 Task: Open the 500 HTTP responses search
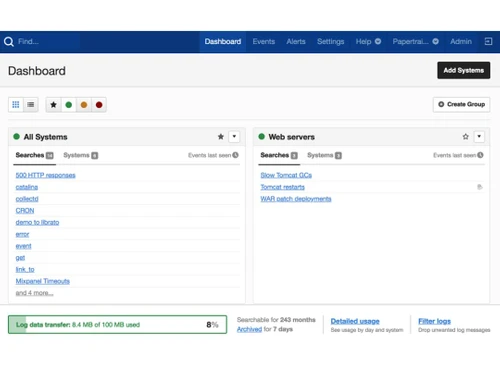point(45,175)
